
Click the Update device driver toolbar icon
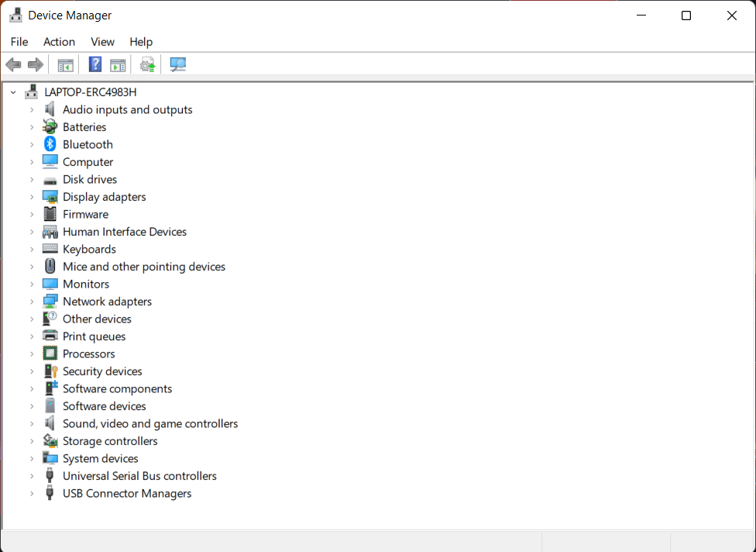pos(147,64)
